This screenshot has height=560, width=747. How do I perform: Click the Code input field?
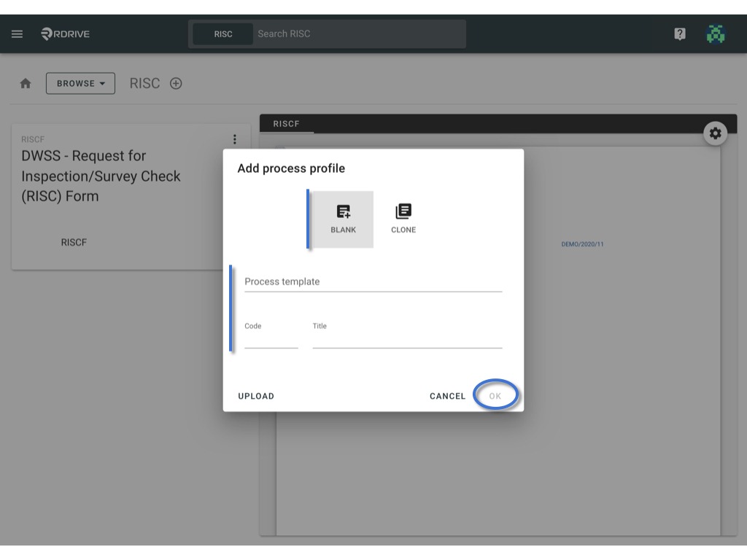point(271,336)
